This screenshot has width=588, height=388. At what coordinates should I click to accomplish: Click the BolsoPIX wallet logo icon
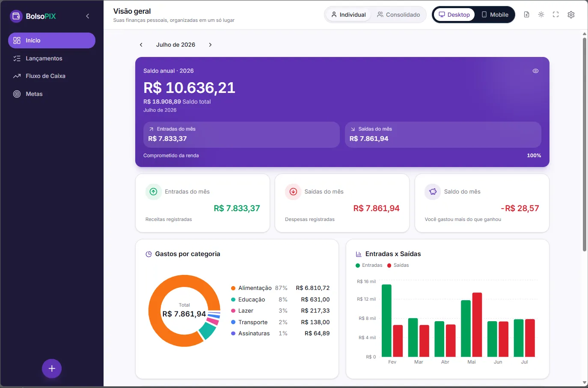[16, 16]
